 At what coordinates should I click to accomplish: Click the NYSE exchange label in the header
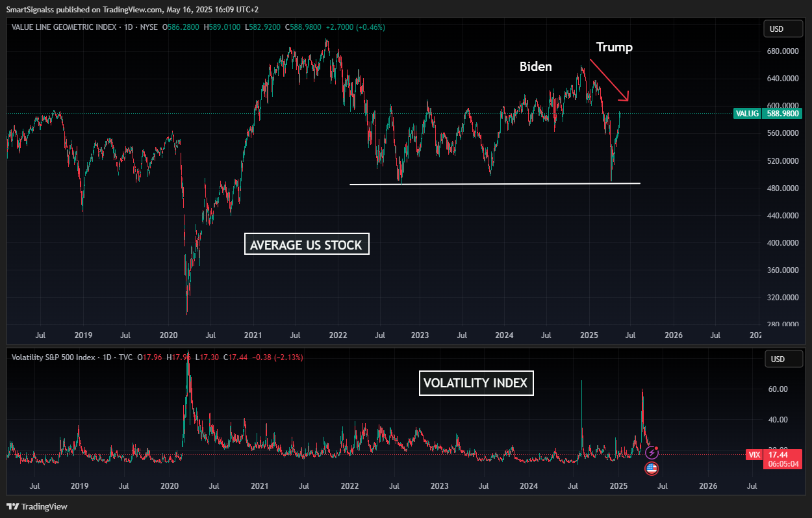pyautogui.click(x=151, y=27)
